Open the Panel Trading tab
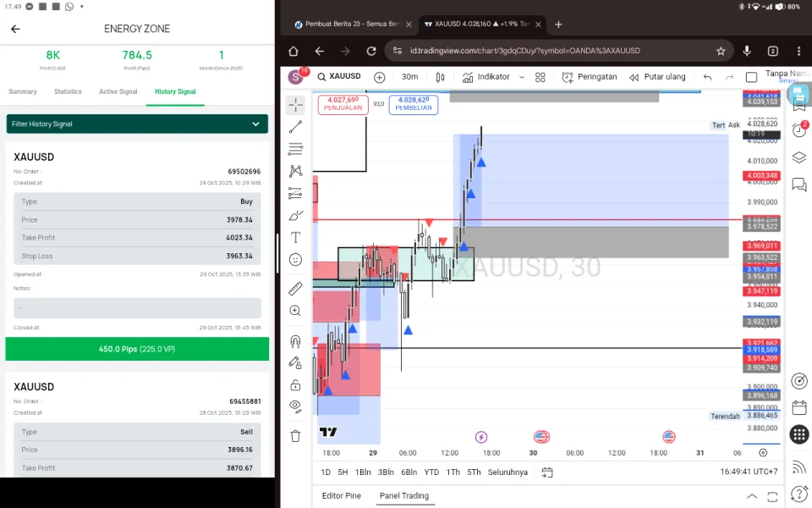 (404, 495)
